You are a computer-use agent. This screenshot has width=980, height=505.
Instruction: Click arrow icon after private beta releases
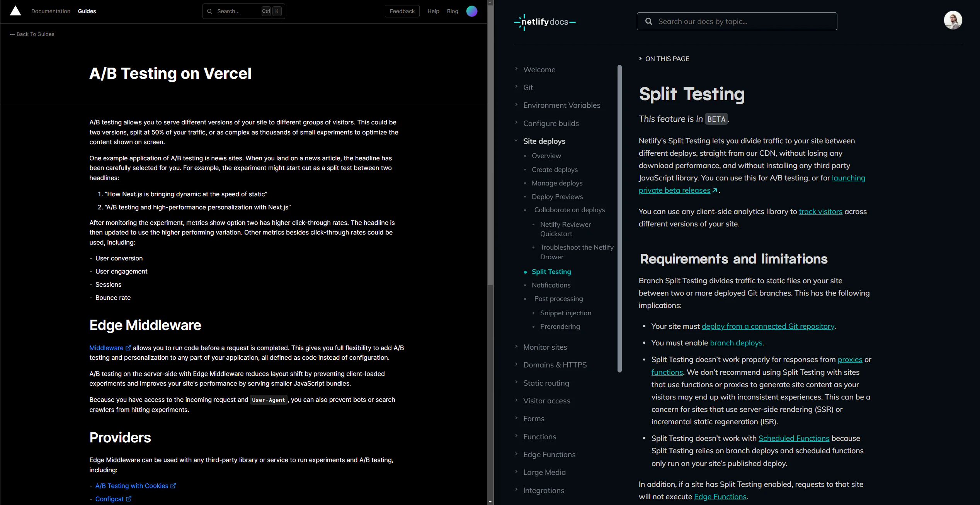[715, 190]
